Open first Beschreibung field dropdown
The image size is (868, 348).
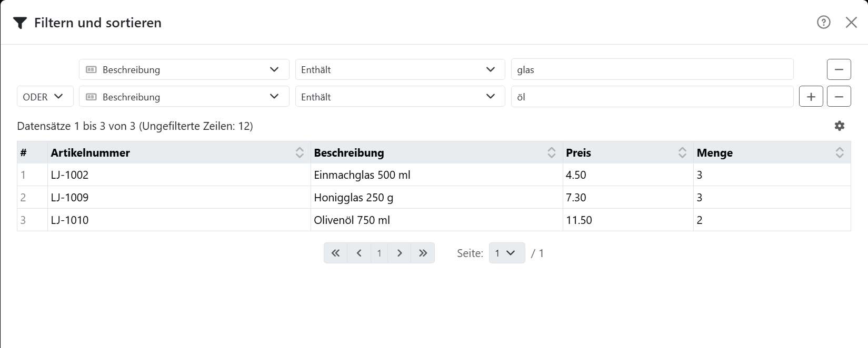pos(184,69)
